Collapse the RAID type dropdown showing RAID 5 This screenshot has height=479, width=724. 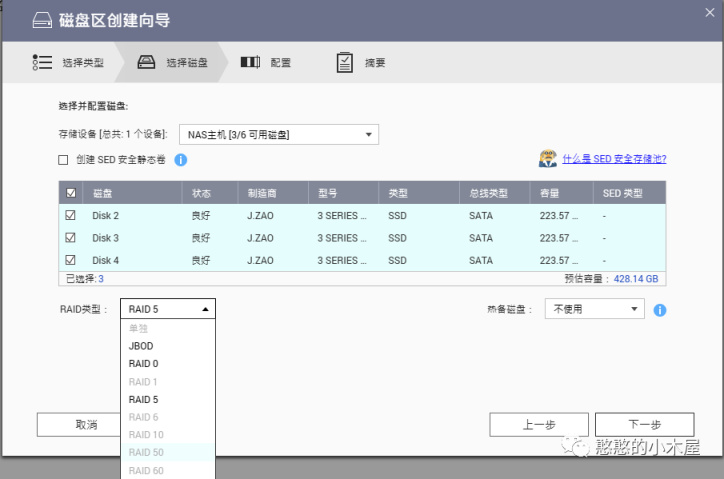168,309
